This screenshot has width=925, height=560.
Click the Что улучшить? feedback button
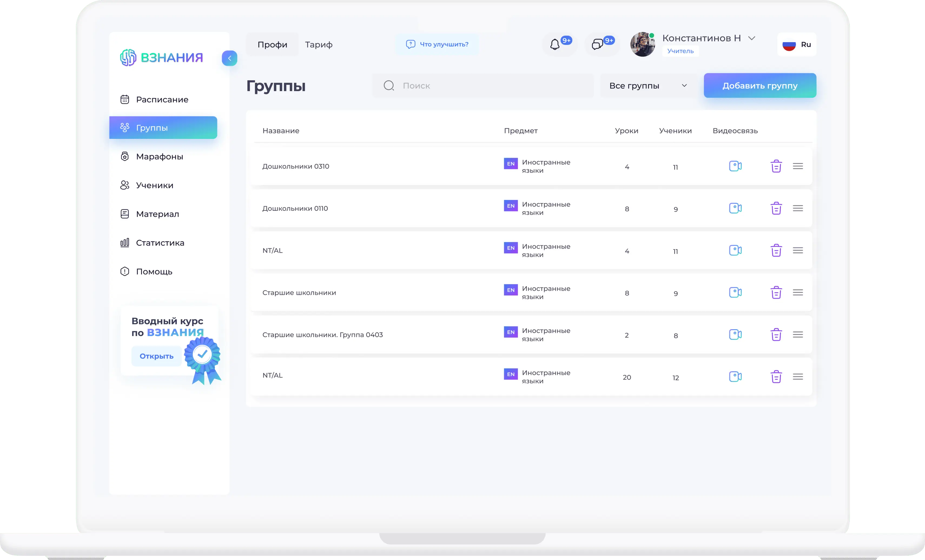[x=437, y=44]
